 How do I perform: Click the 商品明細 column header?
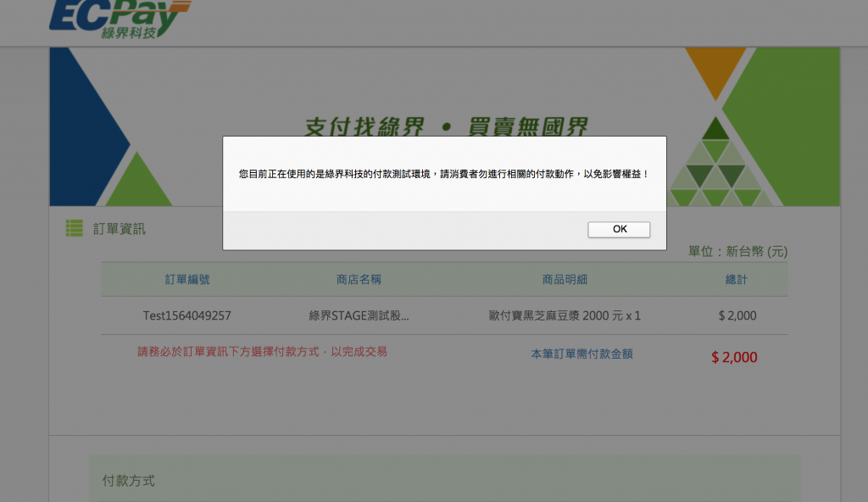(x=565, y=279)
